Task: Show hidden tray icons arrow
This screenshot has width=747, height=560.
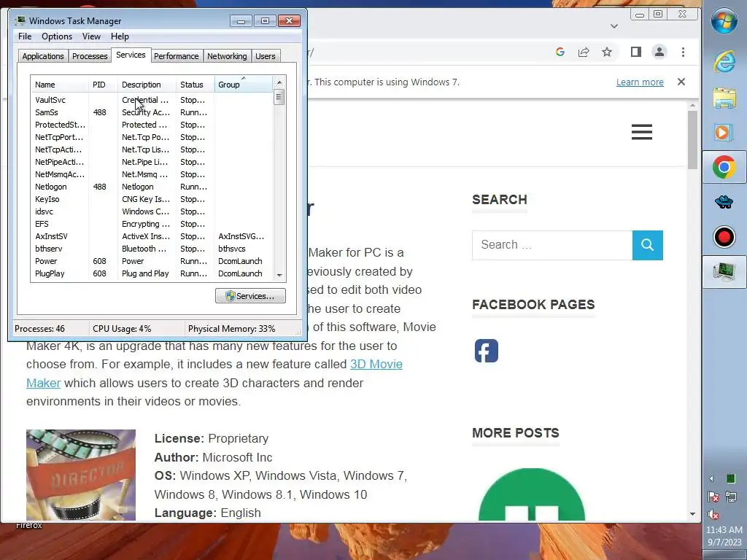Action: click(x=712, y=478)
